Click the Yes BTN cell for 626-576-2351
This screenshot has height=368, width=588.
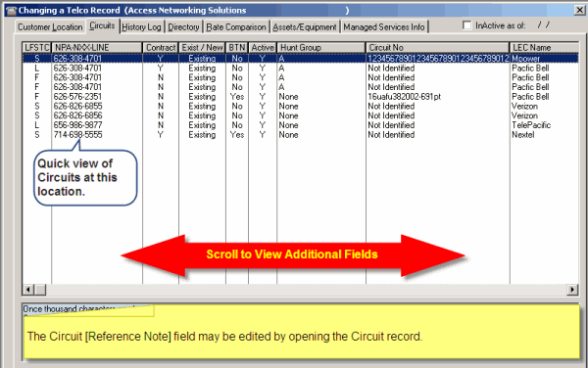[237, 97]
